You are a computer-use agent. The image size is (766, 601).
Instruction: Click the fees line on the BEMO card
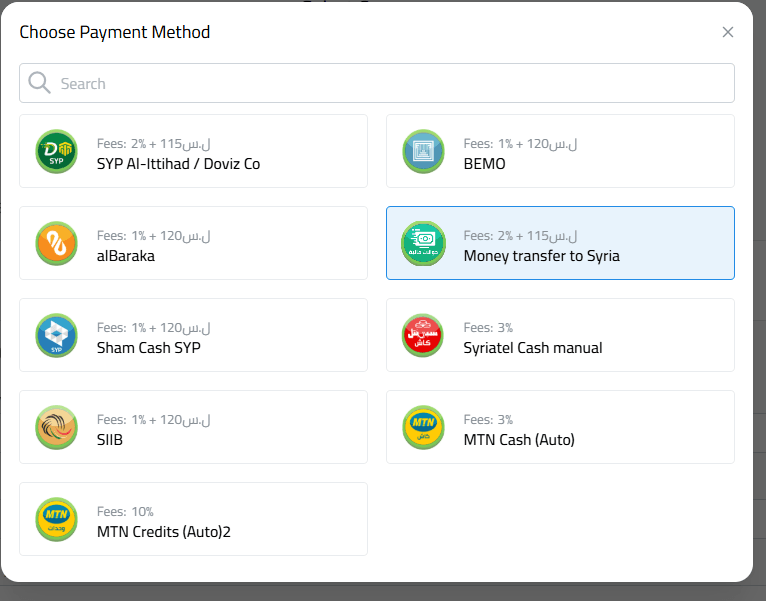(520, 144)
